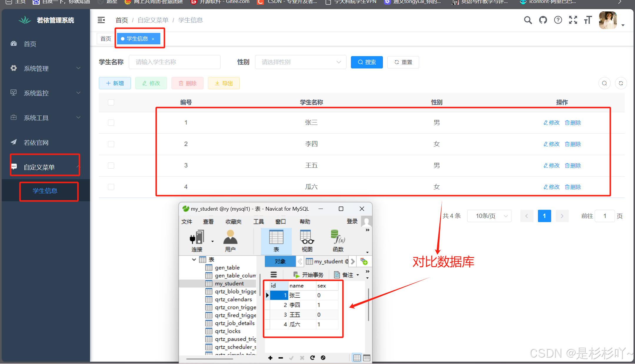Click 修改 link for 王五 row
Screen dimensions: 635x364
click(x=551, y=166)
